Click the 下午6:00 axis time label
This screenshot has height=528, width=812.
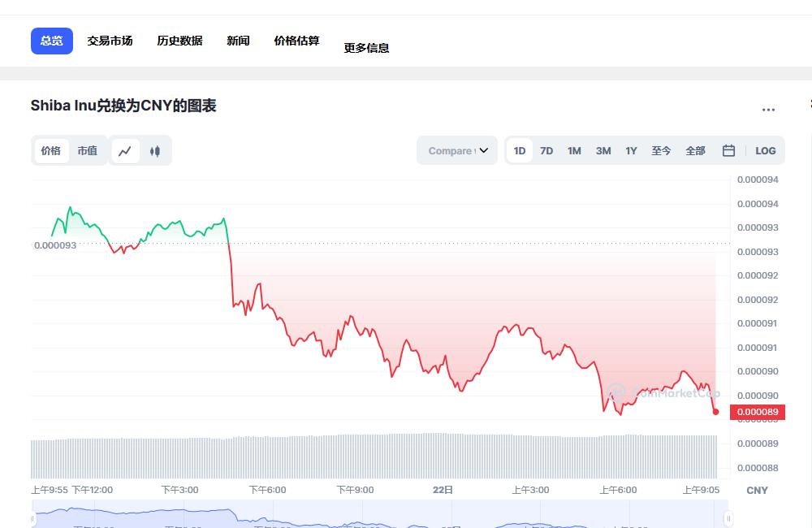point(268,490)
